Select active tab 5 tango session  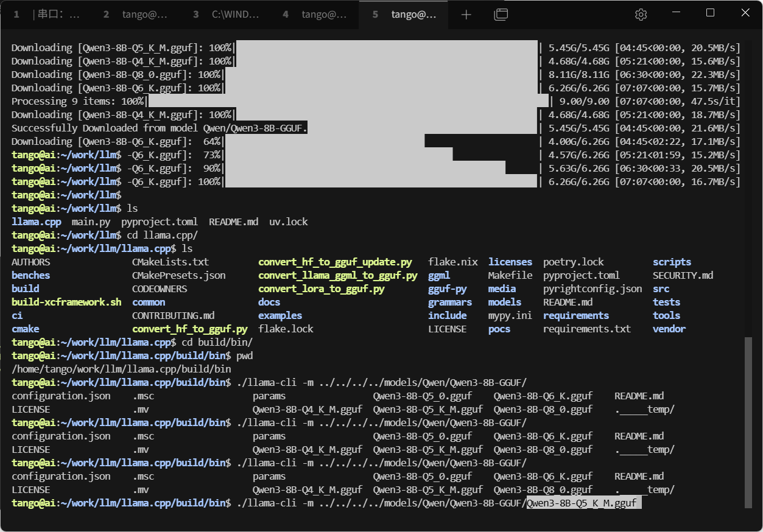pos(404,15)
